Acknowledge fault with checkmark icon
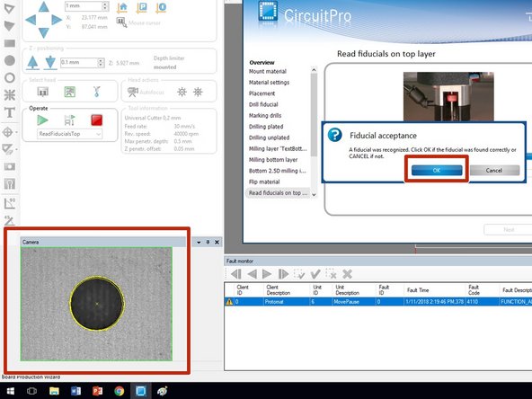Viewport: 532px width, 399px height. pyautogui.click(x=315, y=274)
